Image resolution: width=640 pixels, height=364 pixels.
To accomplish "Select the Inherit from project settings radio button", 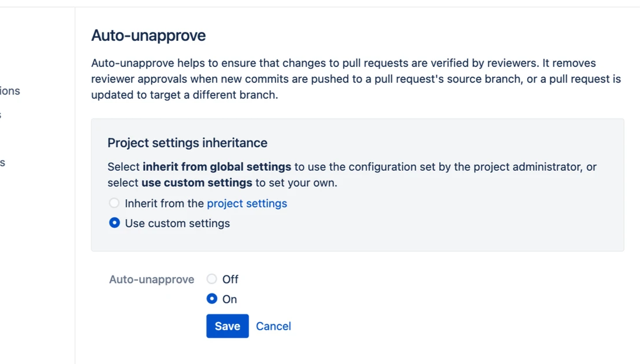I will [x=114, y=203].
